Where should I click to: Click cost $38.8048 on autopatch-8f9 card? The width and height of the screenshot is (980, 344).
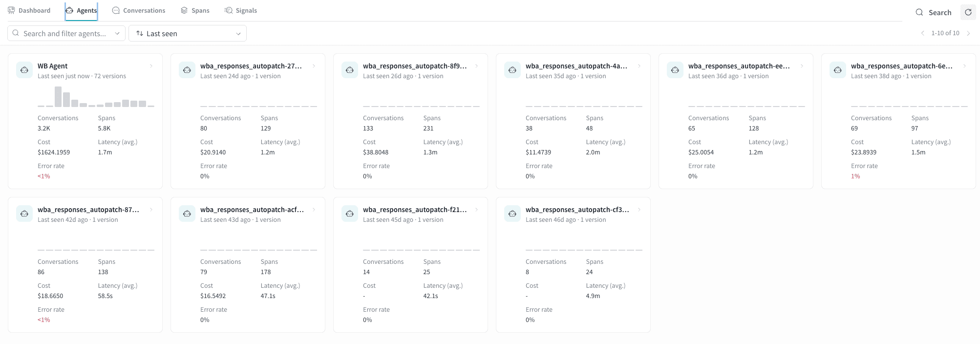coord(376,152)
